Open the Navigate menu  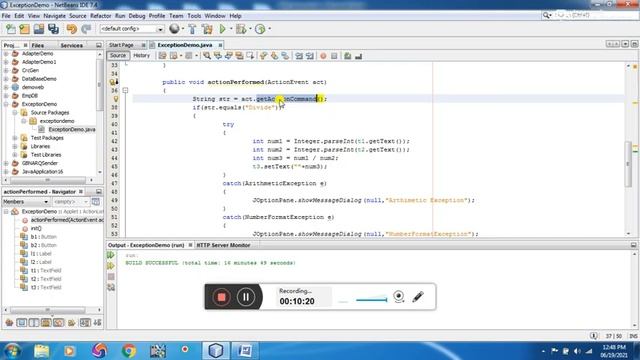(x=54, y=16)
